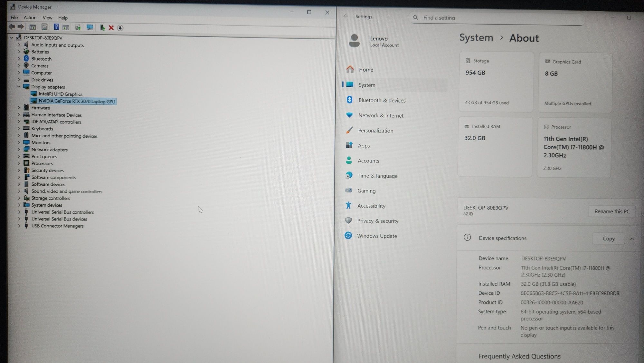Click the Disable device down-arrow icon
This screenshot has width=644, height=363.
click(x=120, y=28)
